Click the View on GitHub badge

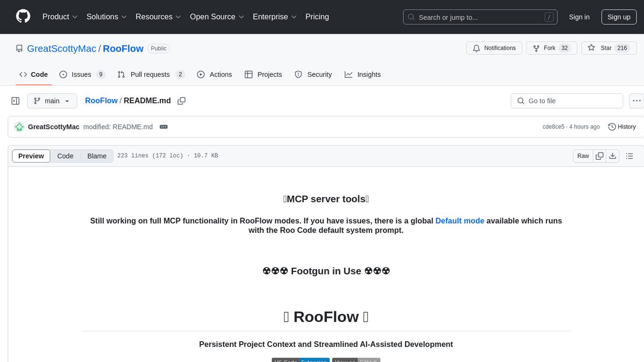[x=356, y=360]
